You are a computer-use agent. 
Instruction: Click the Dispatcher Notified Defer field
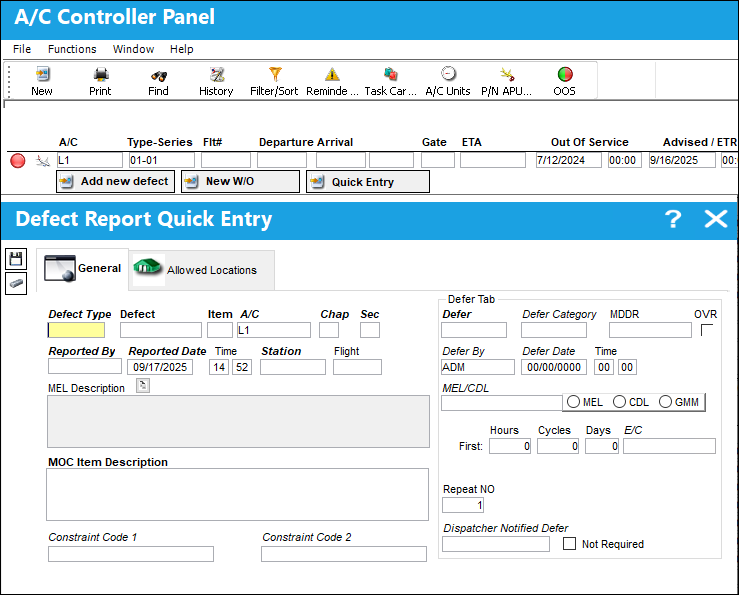pos(496,544)
